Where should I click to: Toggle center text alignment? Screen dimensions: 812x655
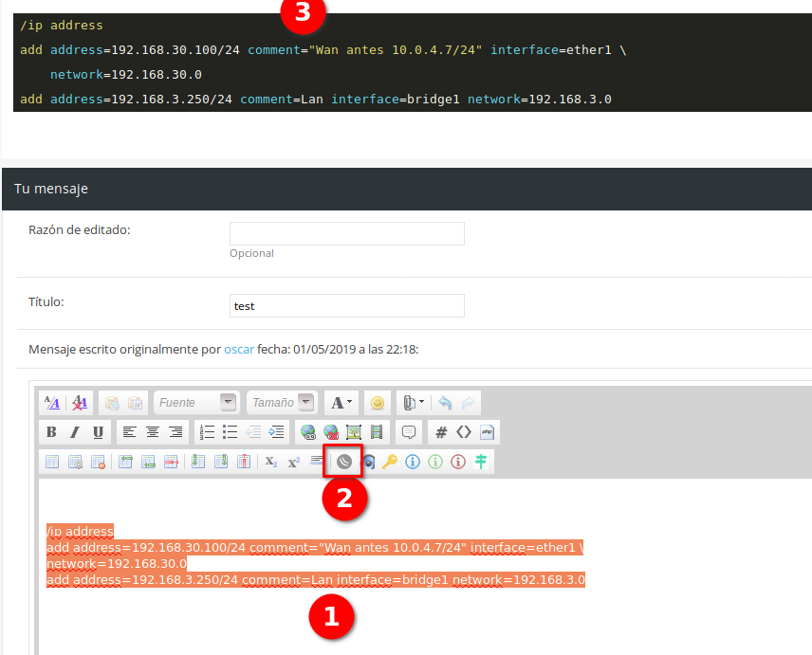152,432
